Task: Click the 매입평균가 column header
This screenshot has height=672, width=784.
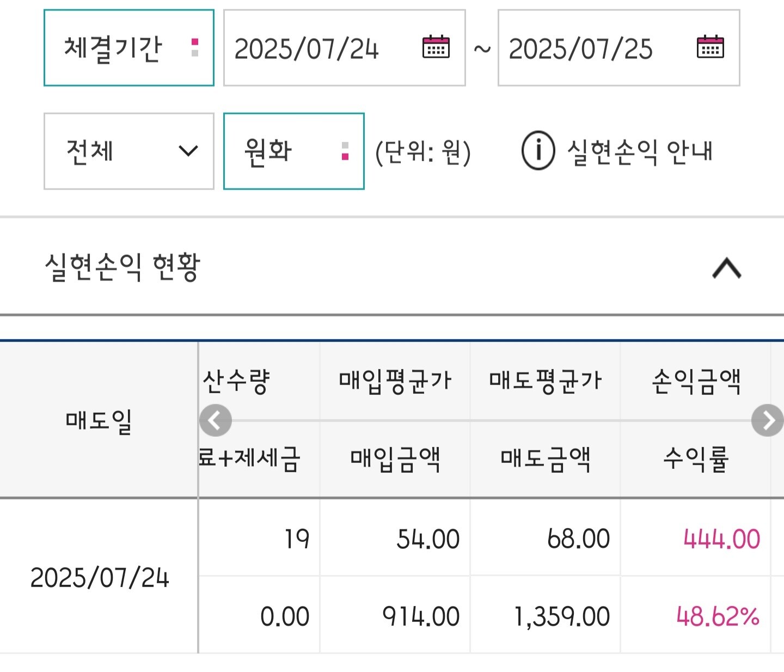Action: pyautogui.click(x=395, y=381)
